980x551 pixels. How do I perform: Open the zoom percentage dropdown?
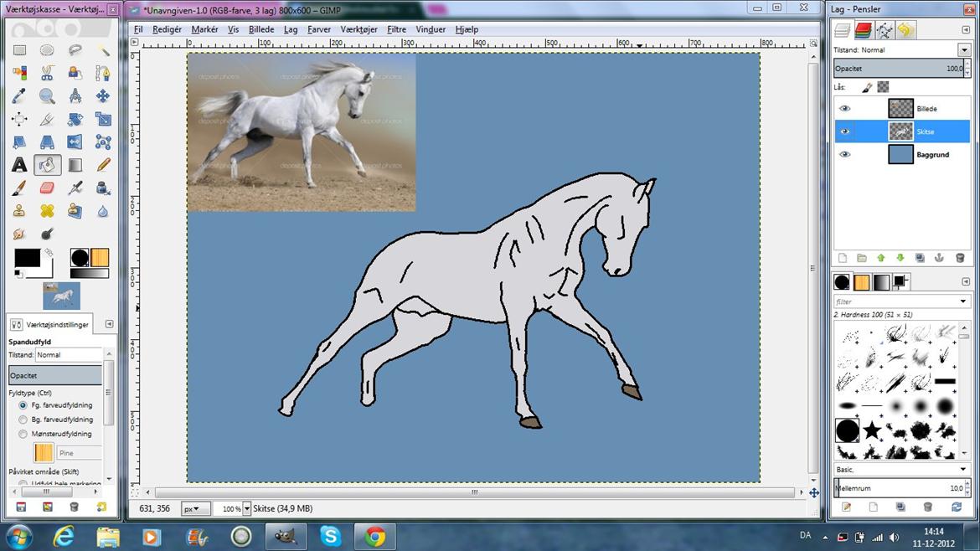pyautogui.click(x=247, y=508)
